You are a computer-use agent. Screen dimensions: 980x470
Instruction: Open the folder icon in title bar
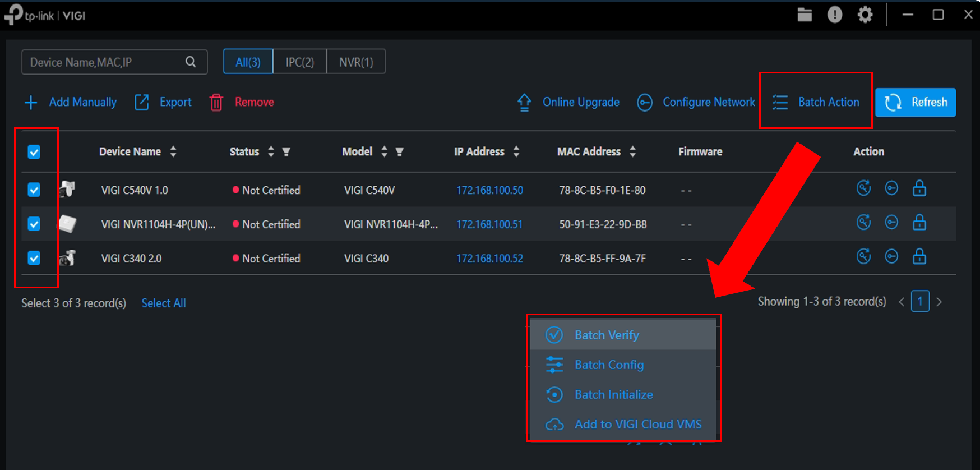(x=805, y=15)
